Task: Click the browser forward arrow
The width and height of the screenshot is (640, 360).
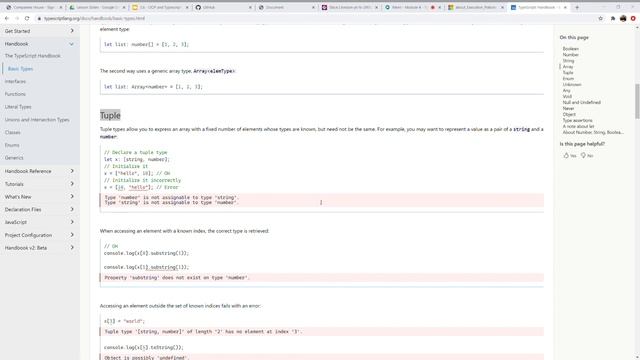Action: pos(17,18)
